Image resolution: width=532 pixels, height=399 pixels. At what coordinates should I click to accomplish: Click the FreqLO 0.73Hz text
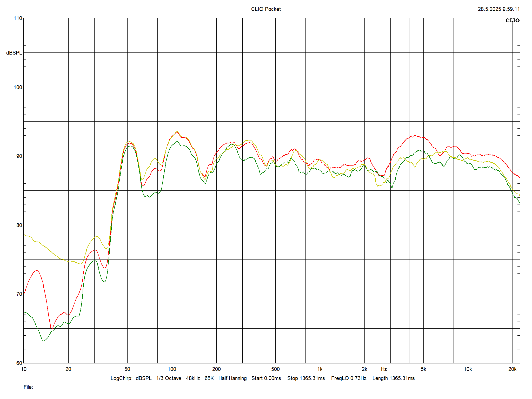(x=349, y=378)
